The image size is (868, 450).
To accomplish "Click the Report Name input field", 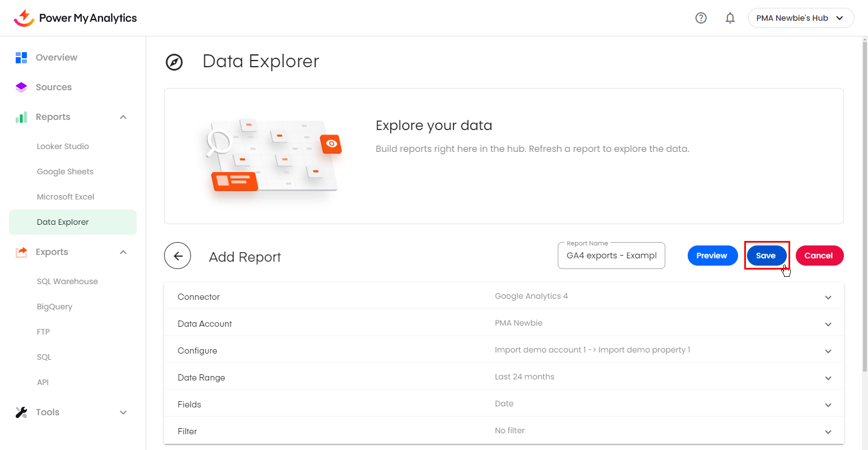I will click(611, 256).
